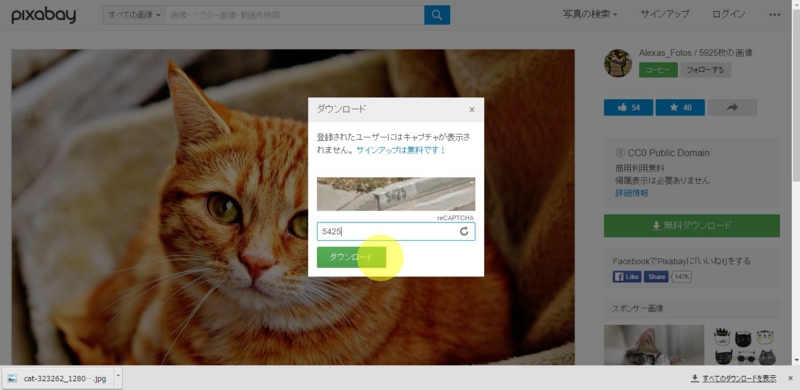Share the photo using the arrow button

tap(732, 107)
